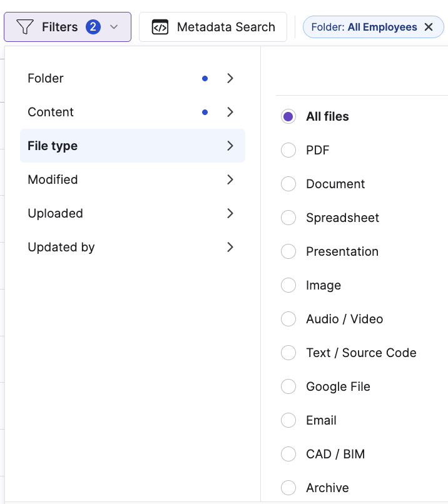This screenshot has height=504, width=448.
Task: Select the Image radio button
Action: 288,285
